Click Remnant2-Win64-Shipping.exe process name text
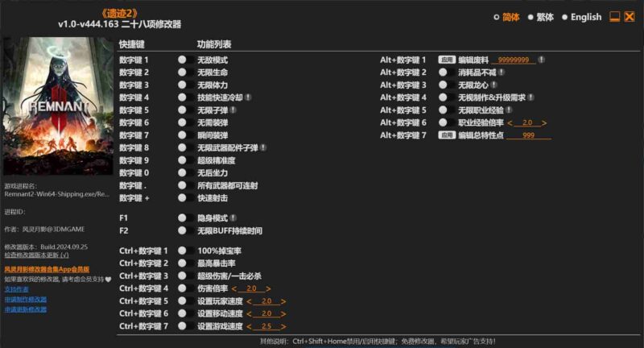 56,194
